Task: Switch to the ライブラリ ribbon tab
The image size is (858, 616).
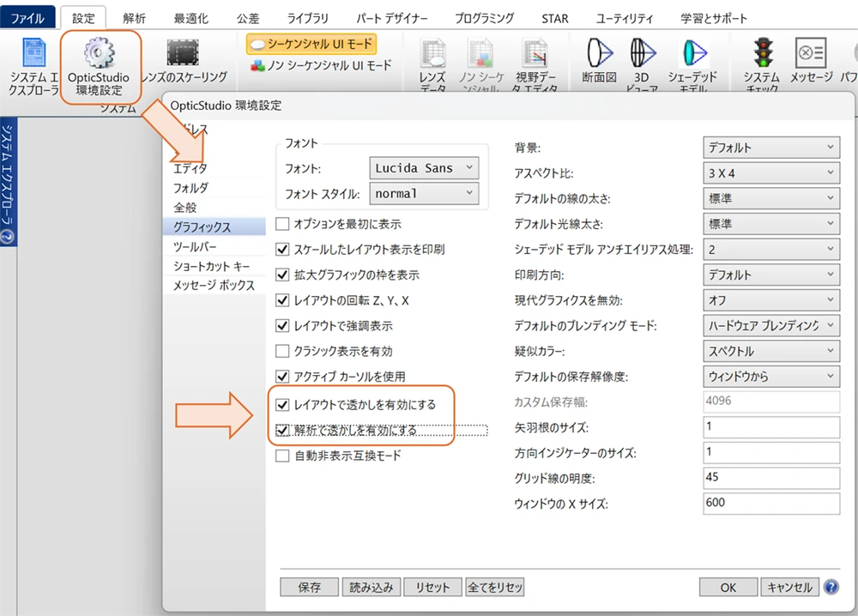Action: tap(307, 18)
